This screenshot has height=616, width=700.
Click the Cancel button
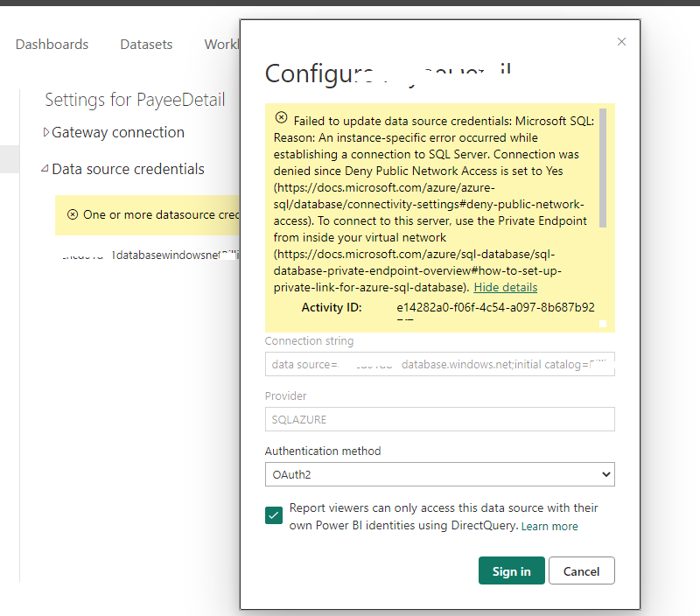coord(581,570)
